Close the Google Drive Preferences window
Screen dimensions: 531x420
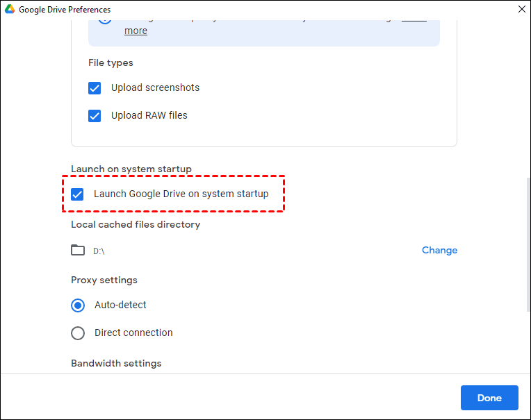522,10
